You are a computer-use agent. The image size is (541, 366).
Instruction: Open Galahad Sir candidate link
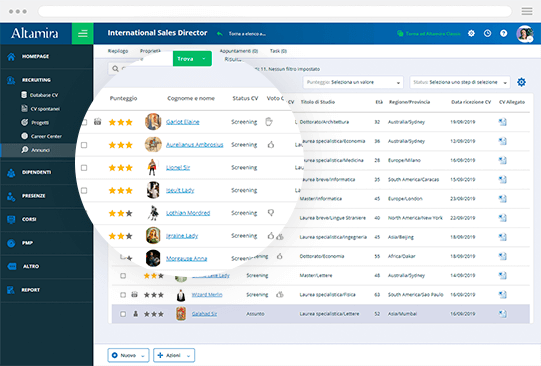[x=204, y=314]
